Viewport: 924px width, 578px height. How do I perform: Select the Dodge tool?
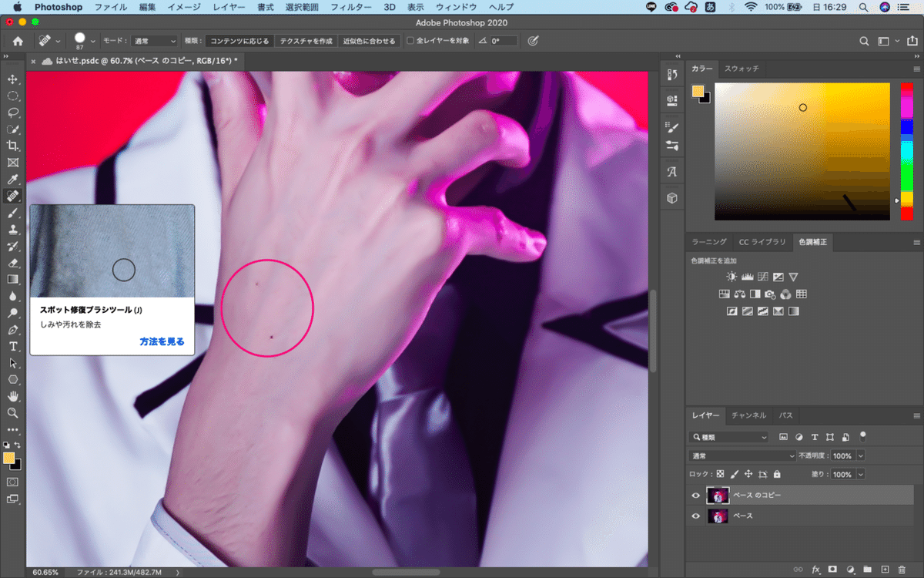click(x=12, y=313)
